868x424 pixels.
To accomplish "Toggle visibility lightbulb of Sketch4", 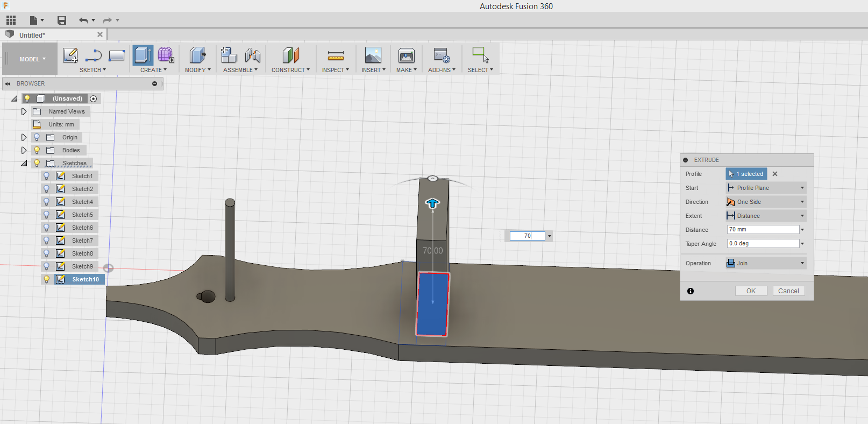I will click(x=46, y=202).
